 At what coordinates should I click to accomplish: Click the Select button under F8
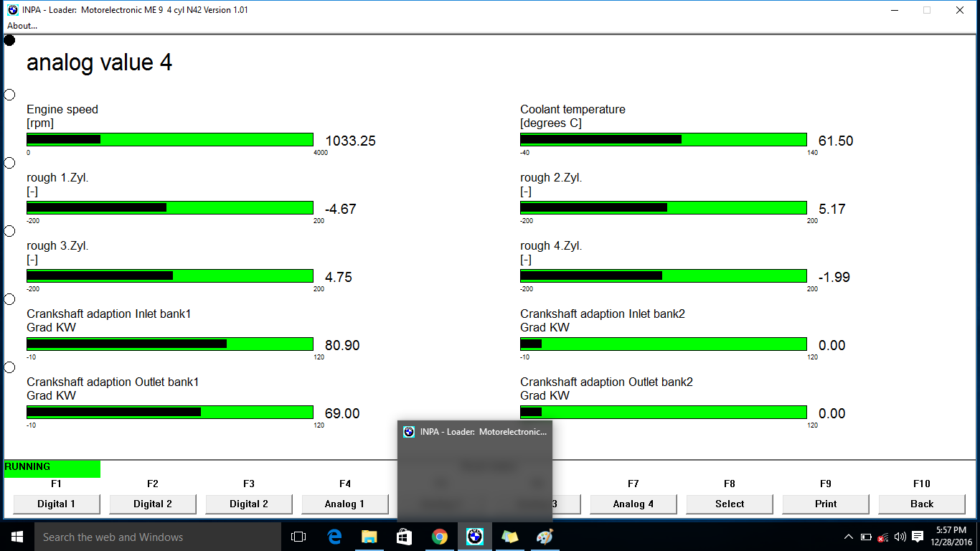(x=730, y=504)
